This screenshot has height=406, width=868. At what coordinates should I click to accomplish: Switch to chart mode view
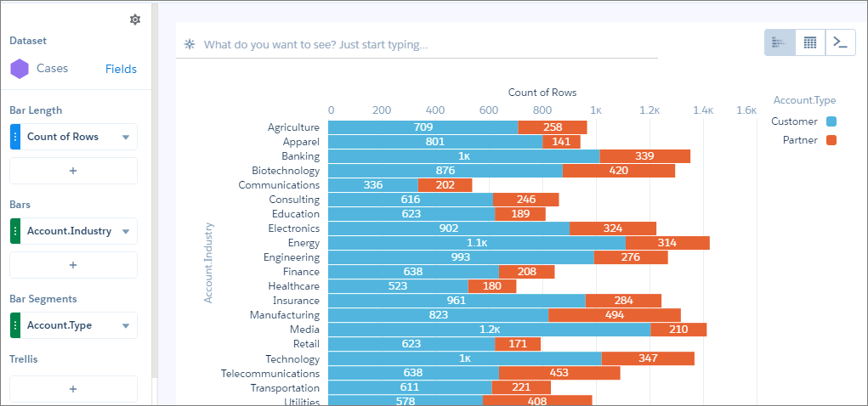click(780, 42)
